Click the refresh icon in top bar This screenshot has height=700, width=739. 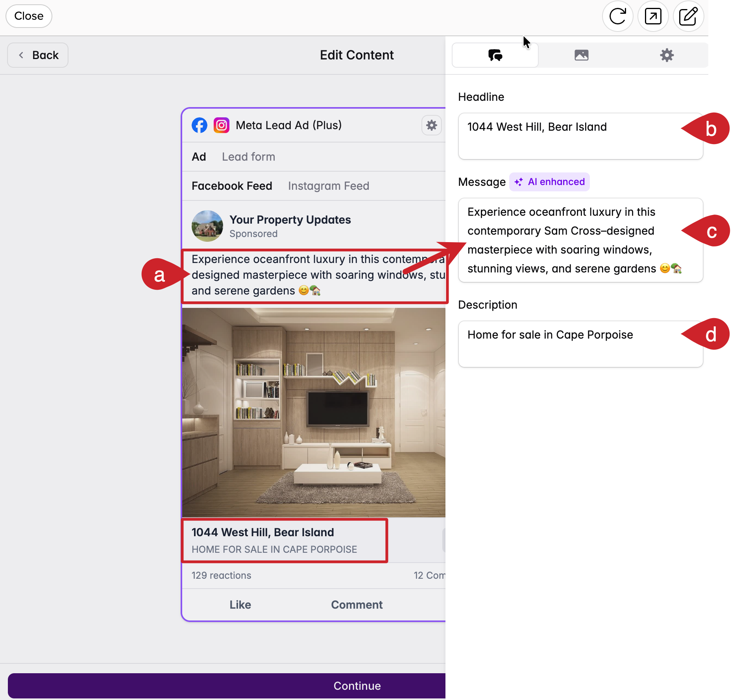tap(617, 16)
